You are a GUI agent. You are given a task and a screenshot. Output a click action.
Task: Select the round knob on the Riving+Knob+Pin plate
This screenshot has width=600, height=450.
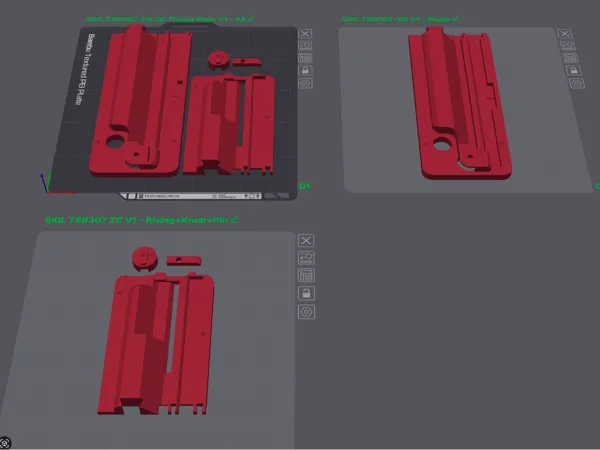145,259
